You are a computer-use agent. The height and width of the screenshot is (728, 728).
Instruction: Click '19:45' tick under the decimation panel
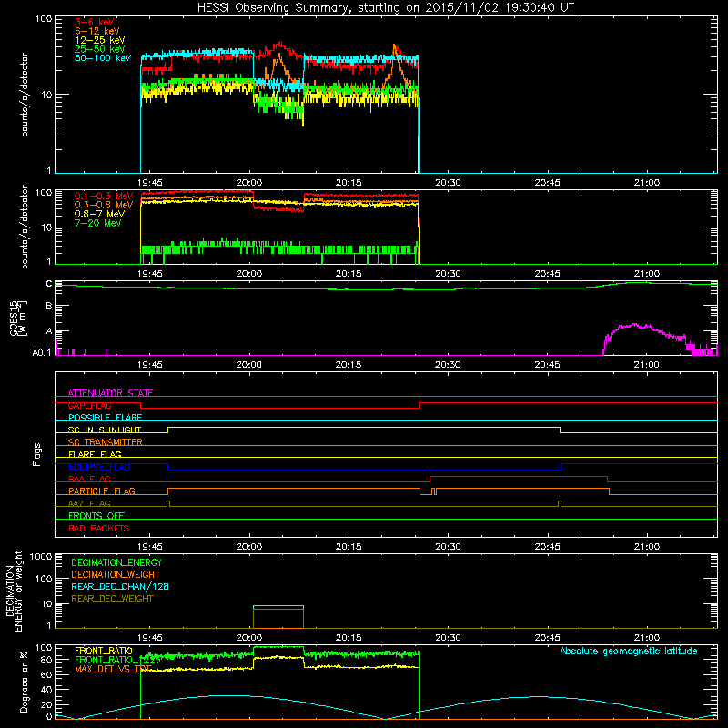click(x=149, y=638)
